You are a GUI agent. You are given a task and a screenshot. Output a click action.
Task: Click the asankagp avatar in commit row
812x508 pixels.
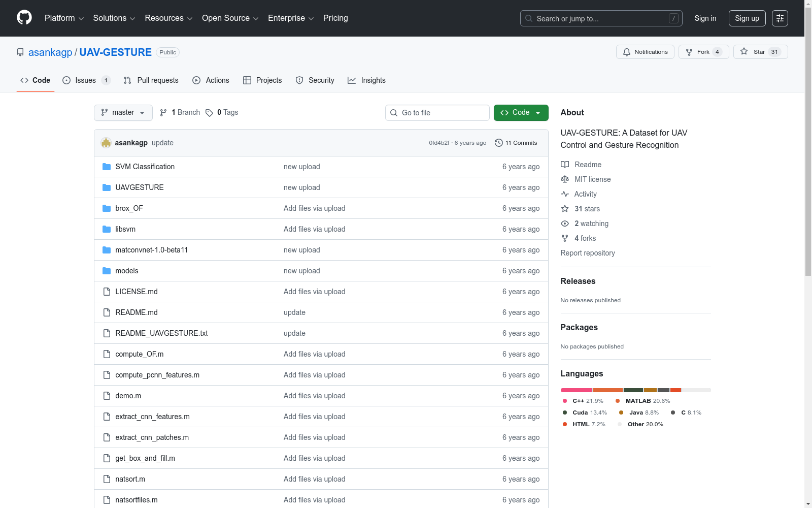pos(106,143)
